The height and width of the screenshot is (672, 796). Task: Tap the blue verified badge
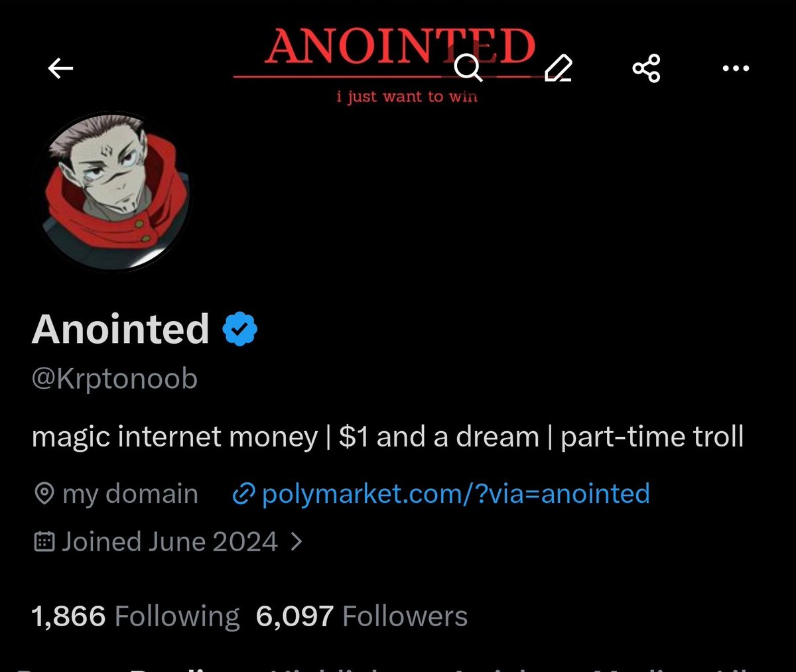(240, 330)
